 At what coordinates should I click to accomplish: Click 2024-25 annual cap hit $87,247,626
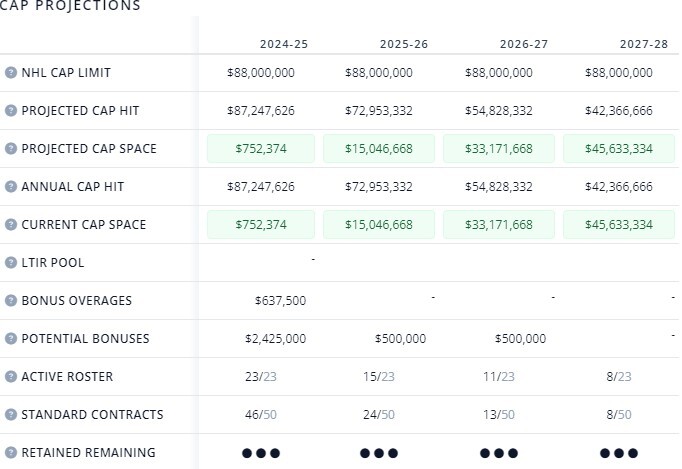[x=261, y=187]
